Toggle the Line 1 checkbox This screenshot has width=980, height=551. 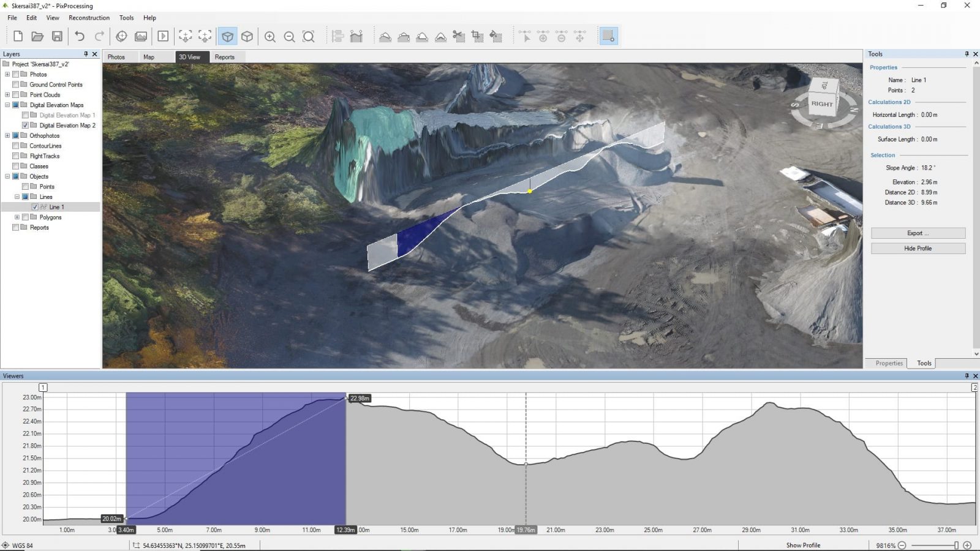35,207
